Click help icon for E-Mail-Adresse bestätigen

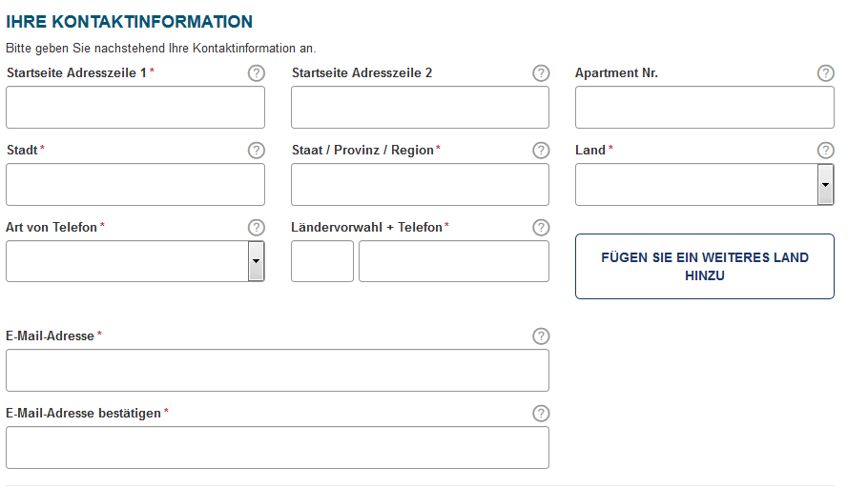(541, 414)
